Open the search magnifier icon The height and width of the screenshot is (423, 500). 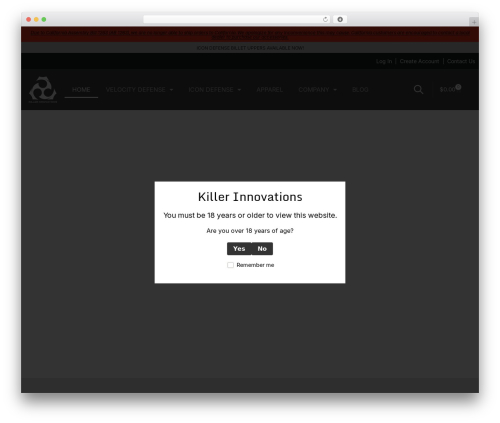(418, 89)
